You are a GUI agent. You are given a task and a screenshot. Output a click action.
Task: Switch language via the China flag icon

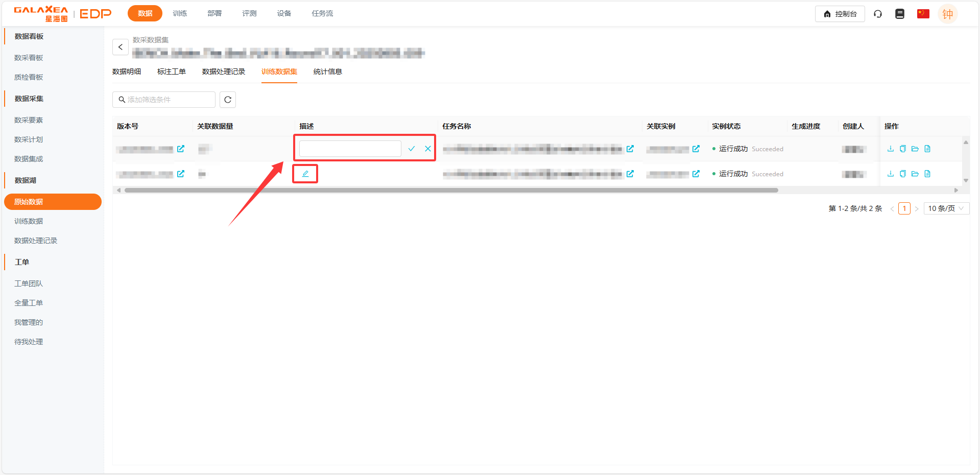pyautogui.click(x=923, y=14)
